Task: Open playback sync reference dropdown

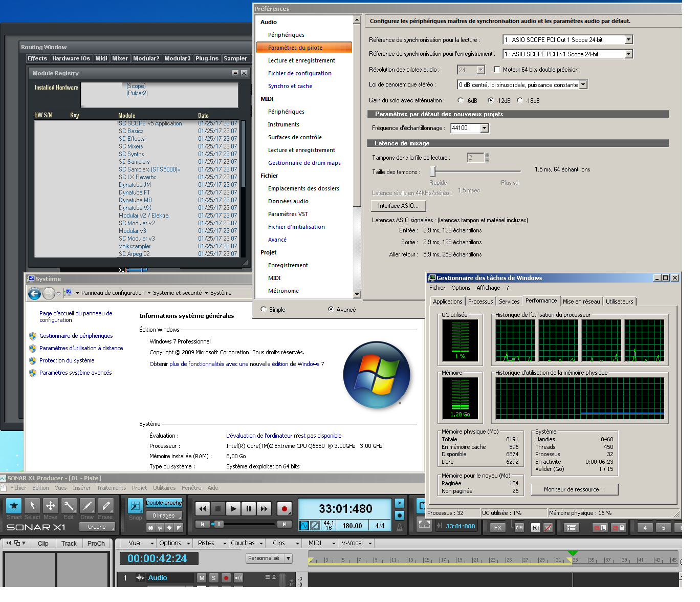Action: pyautogui.click(x=629, y=40)
